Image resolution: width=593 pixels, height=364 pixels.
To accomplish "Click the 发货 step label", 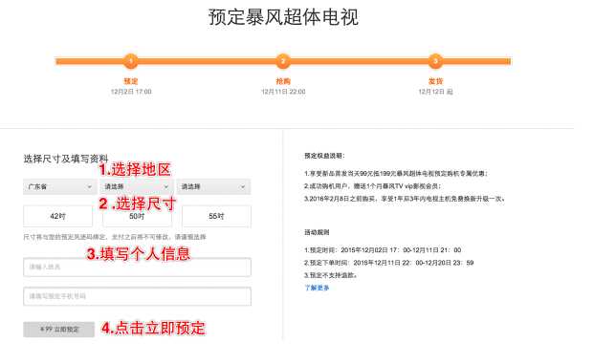I will (436, 81).
